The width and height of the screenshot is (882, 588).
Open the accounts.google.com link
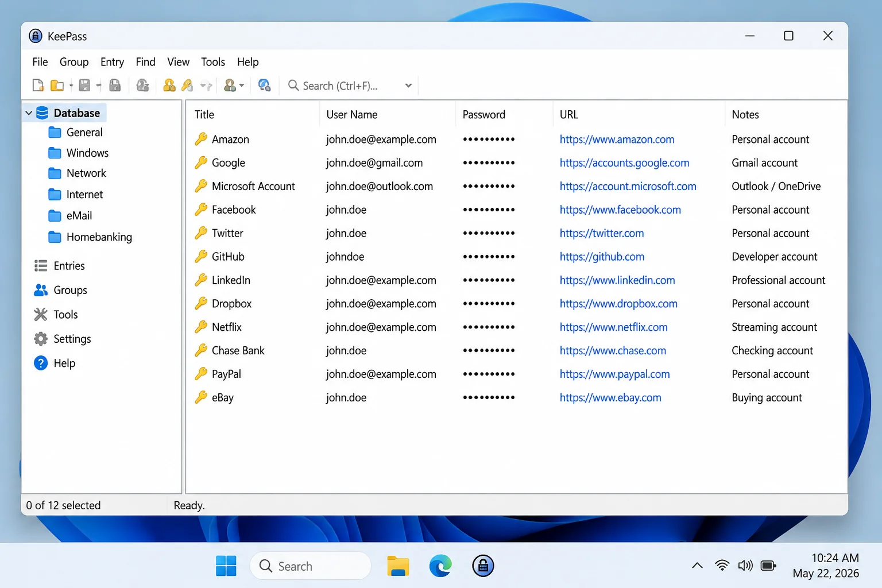tap(624, 163)
